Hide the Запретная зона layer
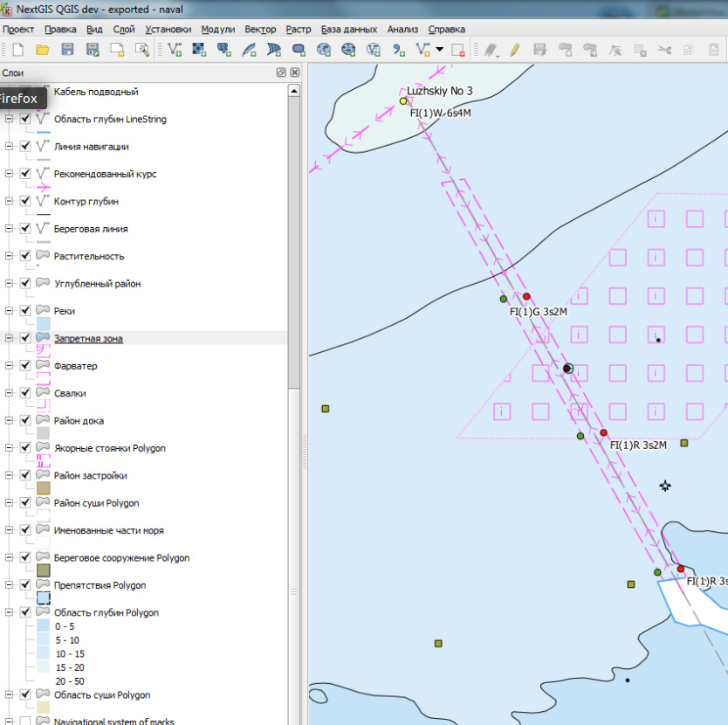The image size is (728, 725). [x=24, y=338]
